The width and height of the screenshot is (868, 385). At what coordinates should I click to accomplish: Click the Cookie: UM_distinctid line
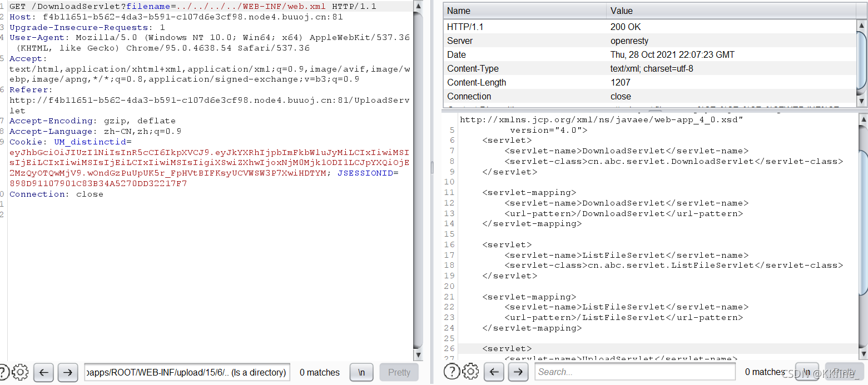(x=71, y=142)
